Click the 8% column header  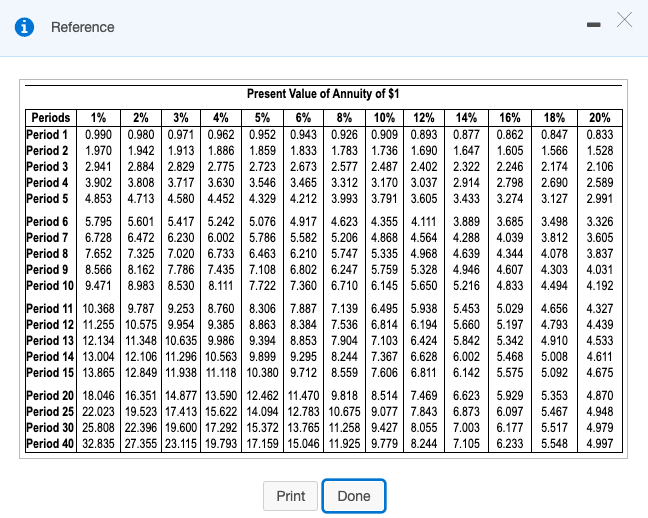[344, 118]
